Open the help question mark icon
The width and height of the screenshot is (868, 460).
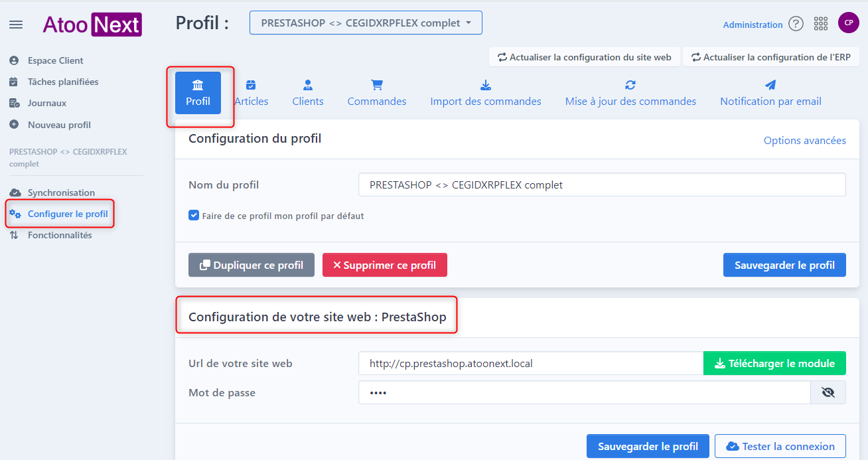tap(796, 24)
